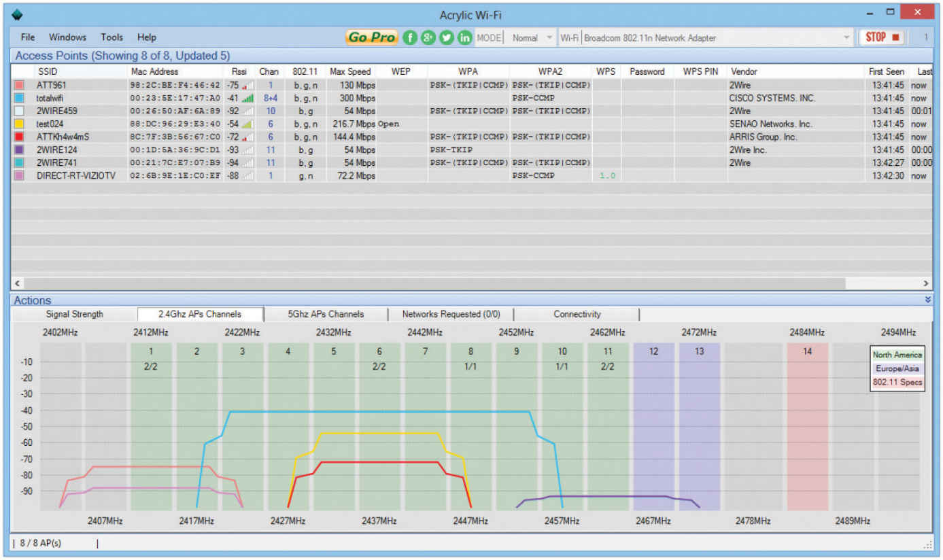
Task: Sort by the First Seen column header
Action: click(x=887, y=71)
